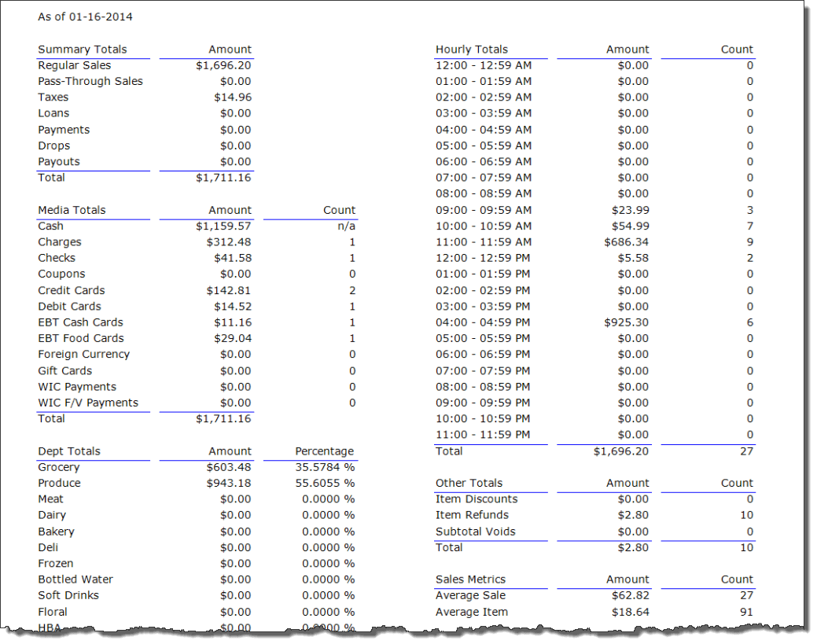
Task: Select the 'Soft Drinks' department label
Action: pos(68,595)
